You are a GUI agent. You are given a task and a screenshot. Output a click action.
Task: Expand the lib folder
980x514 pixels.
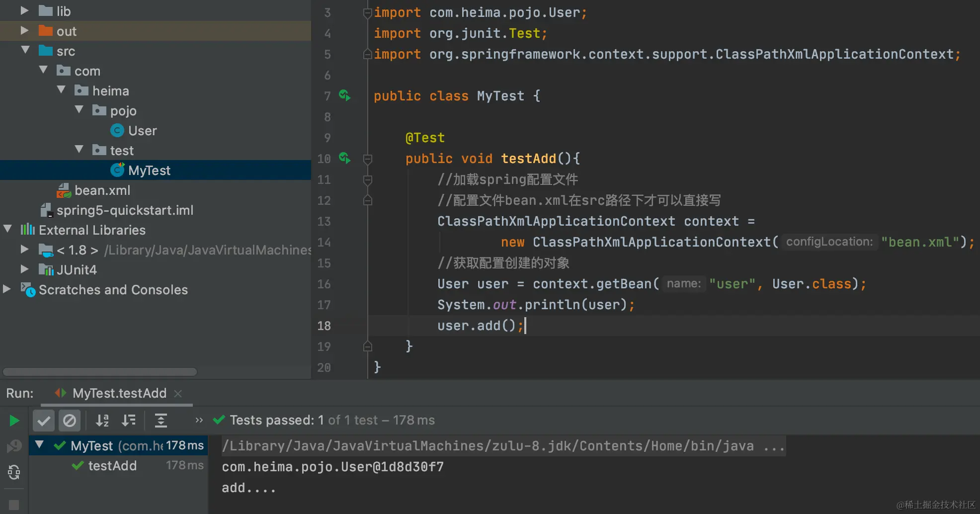(24, 11)
